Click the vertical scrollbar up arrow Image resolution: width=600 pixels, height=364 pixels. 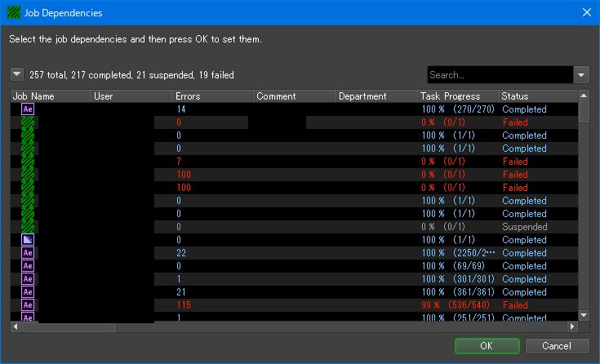[x=584, y=95]
